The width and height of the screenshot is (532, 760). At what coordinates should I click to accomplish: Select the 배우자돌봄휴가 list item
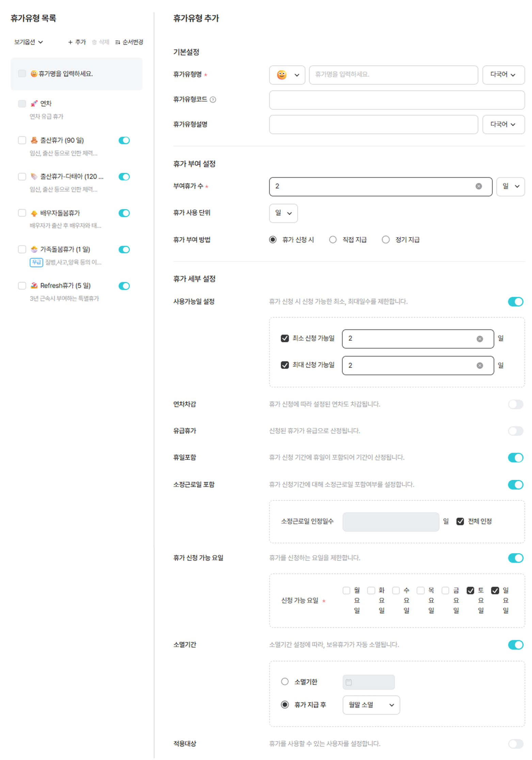click(x=60, y=213)
